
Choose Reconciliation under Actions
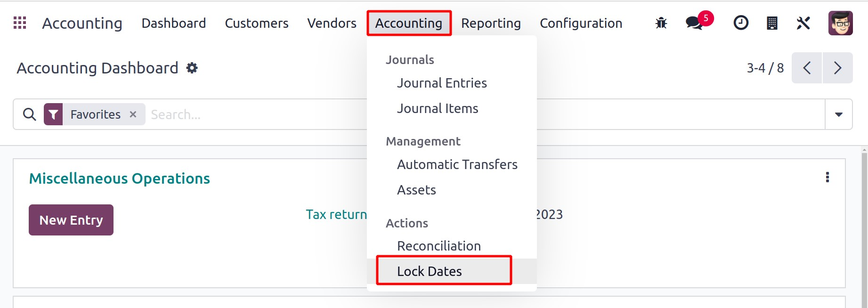point(438,246)
